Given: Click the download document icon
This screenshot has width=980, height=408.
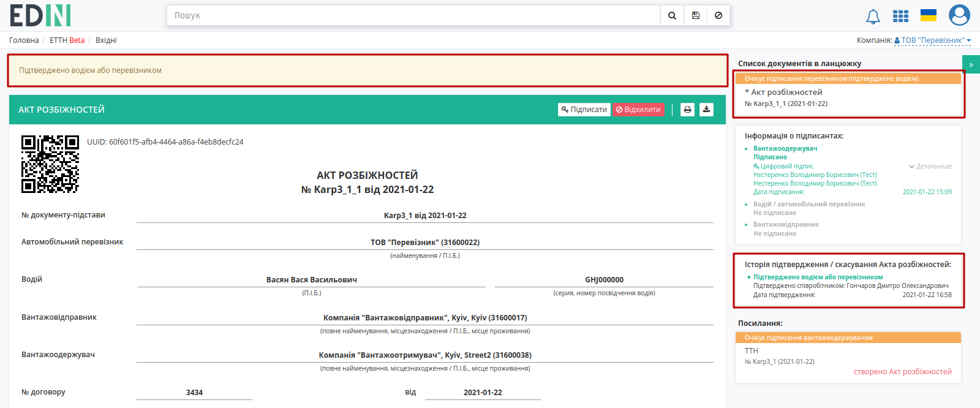Looking at the screenshot, I should click(706, 110).
